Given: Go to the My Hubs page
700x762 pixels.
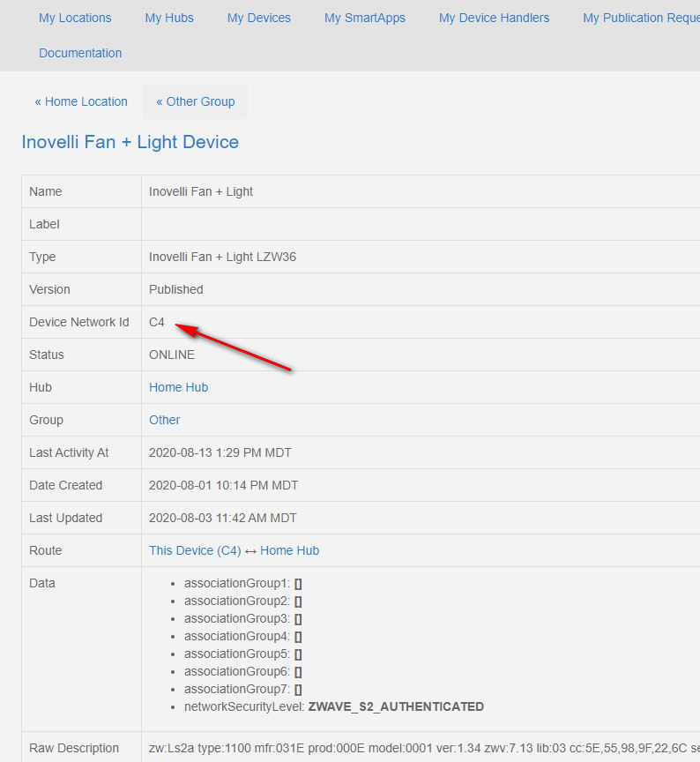Looking at the screenshot, I should click(x=169, y=18).
